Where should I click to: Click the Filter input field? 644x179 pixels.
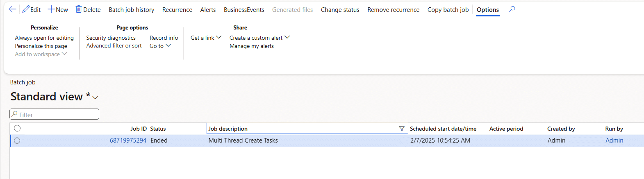pyautogui.click(x=57, y=114)
